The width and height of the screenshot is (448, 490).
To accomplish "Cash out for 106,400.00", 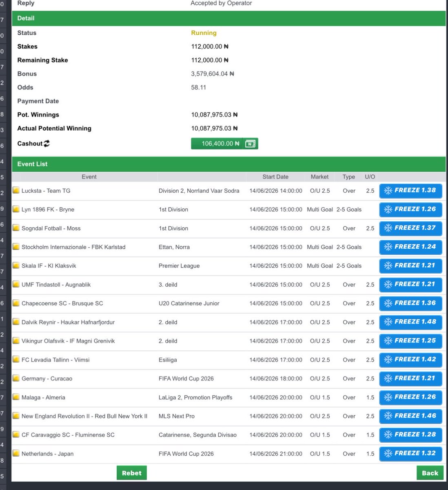I will coord(224,144).
